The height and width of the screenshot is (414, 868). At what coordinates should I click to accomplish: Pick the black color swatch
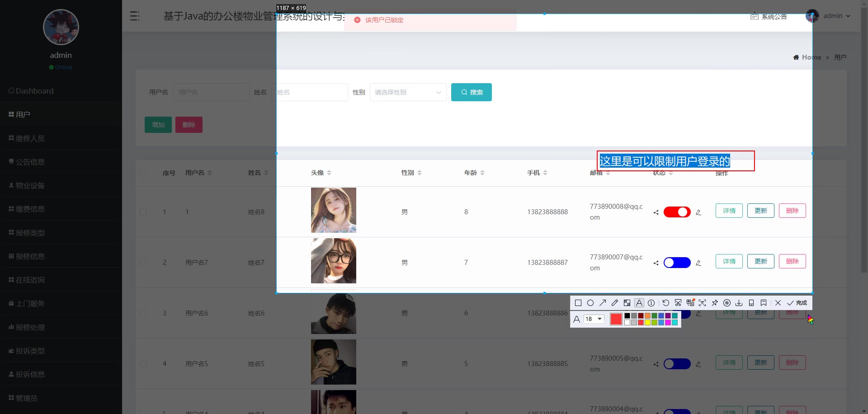tap(627, 316)
